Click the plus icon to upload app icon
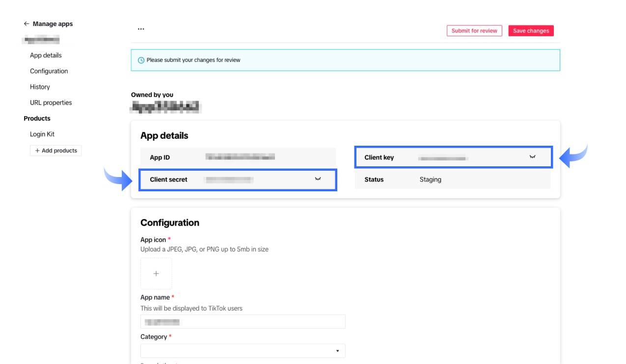The width and height of the screenshot is (626, 364). click(156, 274)
